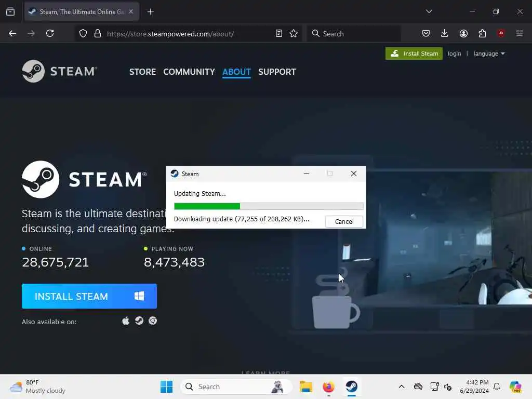Click the Downloading update status text
Viewport: 532px width, 399px height.
(242, 219)
